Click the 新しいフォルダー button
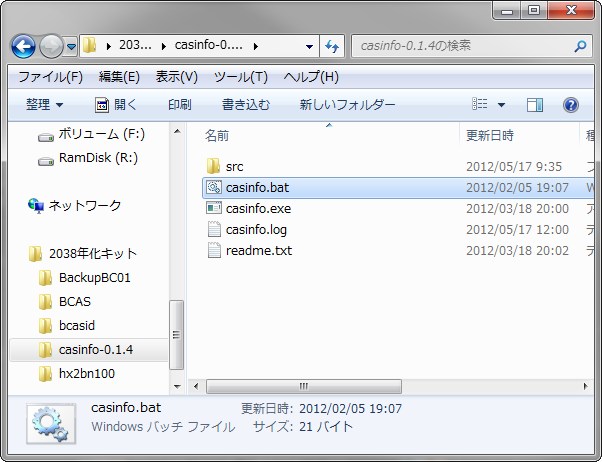Image resolution: width=602 pixels, height=462 pixels. 347,104
